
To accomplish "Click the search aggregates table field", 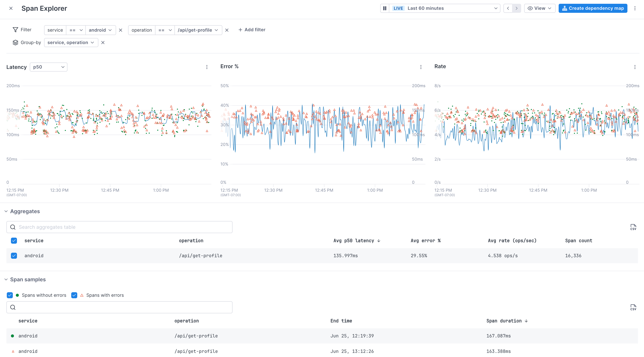I will 119,227.
